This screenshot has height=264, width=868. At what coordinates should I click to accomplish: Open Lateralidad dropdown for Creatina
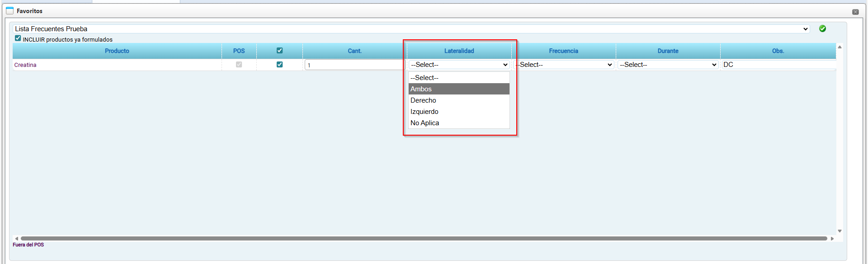[x=459, y=65]
